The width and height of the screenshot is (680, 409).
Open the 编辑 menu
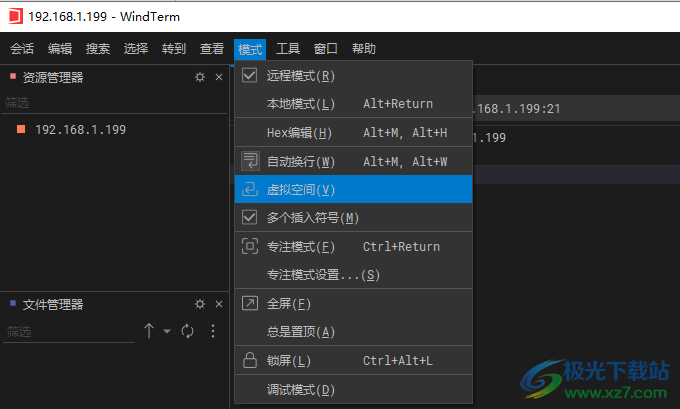pos(60,49)
